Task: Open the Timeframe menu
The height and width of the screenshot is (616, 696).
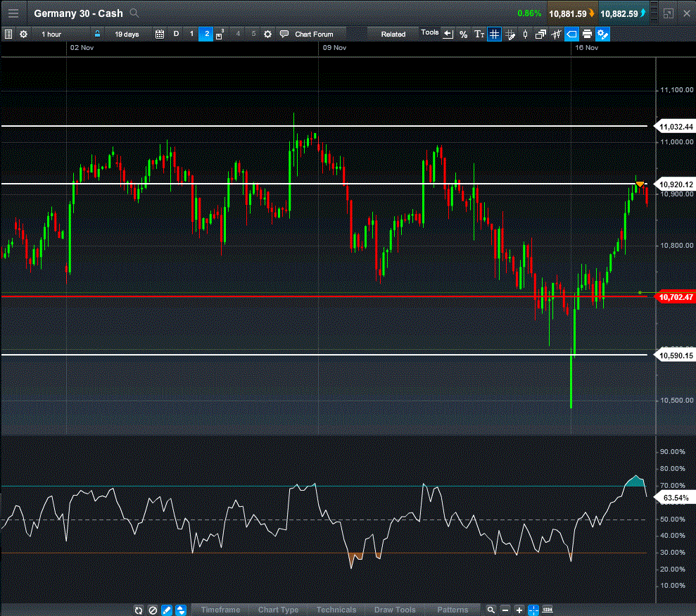Action: pos(220,610)
